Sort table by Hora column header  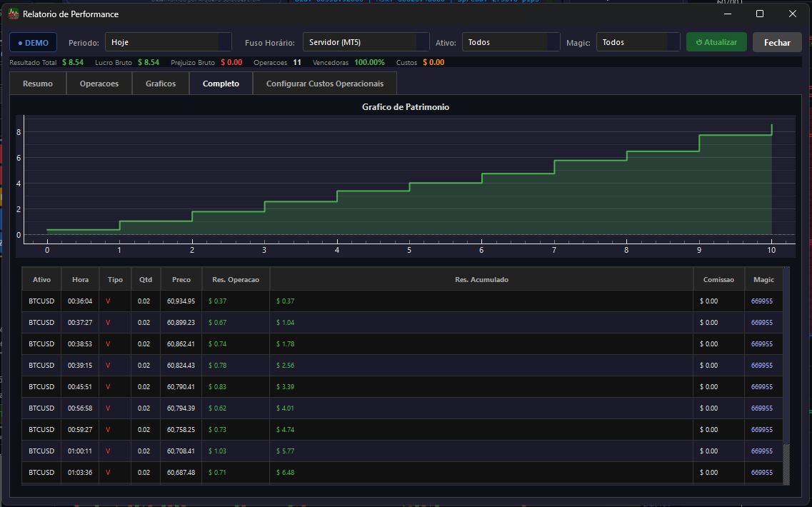80,279
